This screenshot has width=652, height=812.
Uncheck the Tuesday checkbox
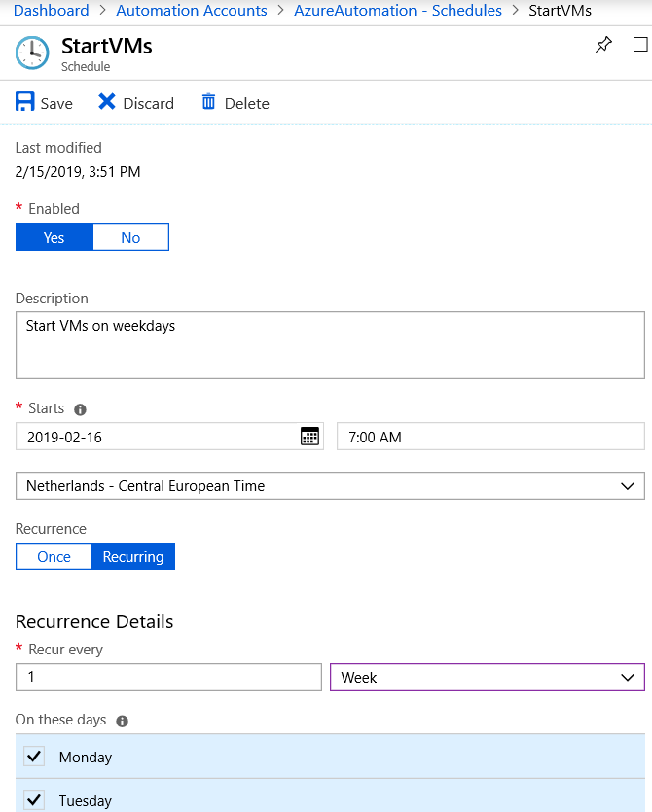point(35,800)
